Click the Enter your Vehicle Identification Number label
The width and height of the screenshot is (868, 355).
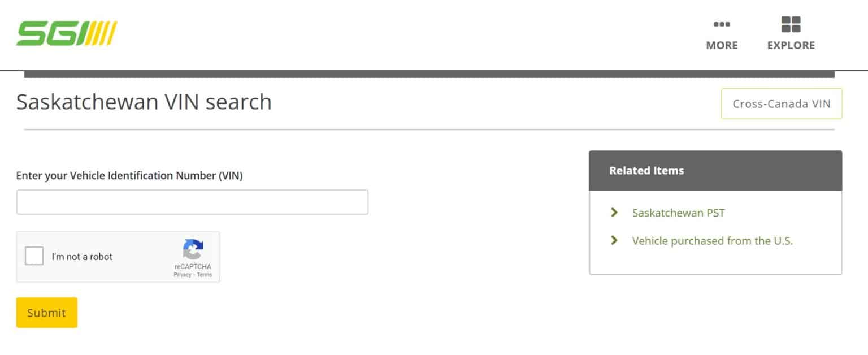coord(129,176)
